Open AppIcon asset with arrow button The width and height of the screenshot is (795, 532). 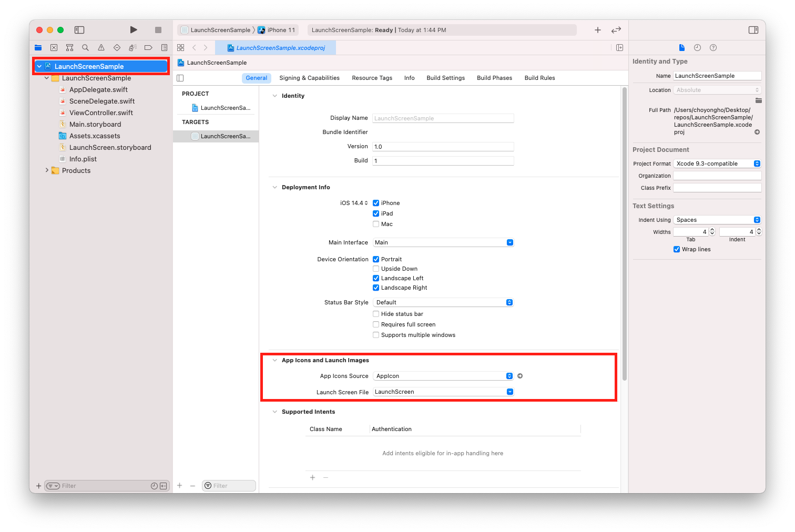[520, 376]
